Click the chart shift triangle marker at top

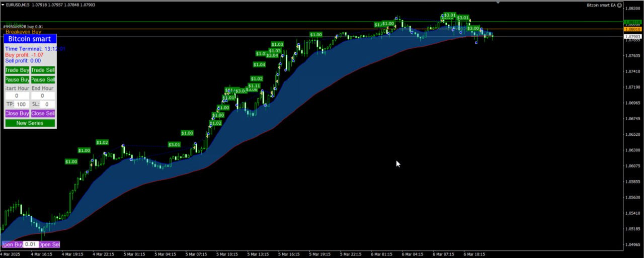pos(499,3)
